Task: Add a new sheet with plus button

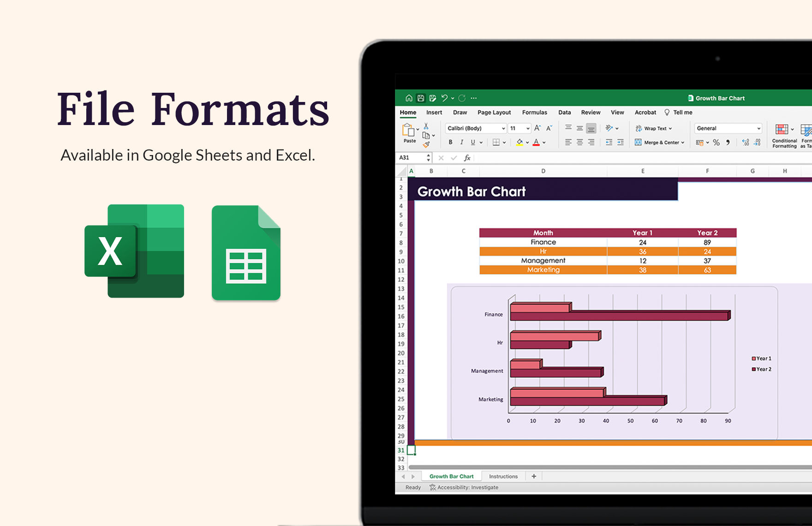Action: pos(534,476)
